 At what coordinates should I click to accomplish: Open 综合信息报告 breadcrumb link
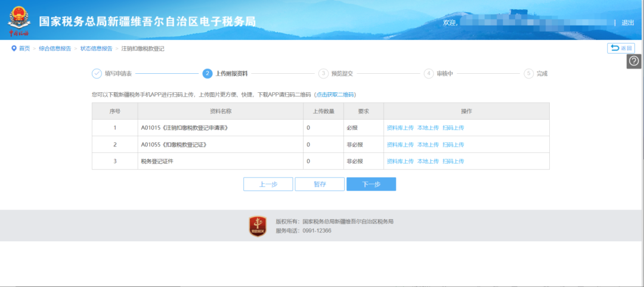[x=55, y=48]
